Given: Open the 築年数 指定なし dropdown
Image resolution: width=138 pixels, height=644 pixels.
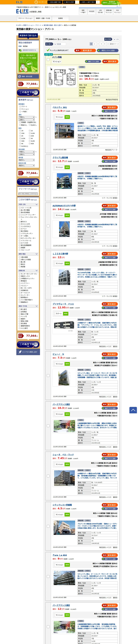Looking at the screenshot, I should (x=27, y=160).
